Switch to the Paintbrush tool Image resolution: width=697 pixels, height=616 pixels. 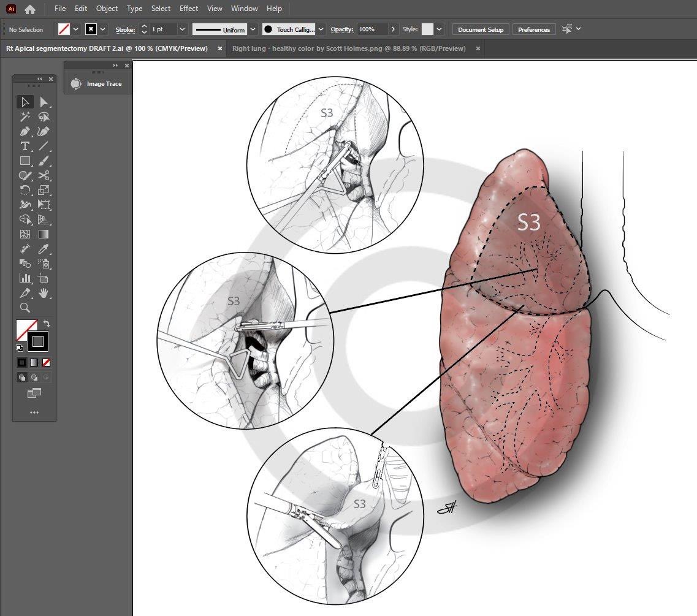pyautogui.click(x=45, y=161)
